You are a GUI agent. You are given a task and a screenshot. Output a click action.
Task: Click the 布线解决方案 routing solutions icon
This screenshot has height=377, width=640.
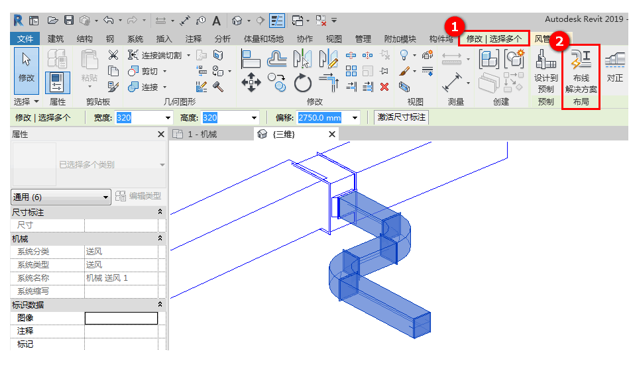(580, 72)
